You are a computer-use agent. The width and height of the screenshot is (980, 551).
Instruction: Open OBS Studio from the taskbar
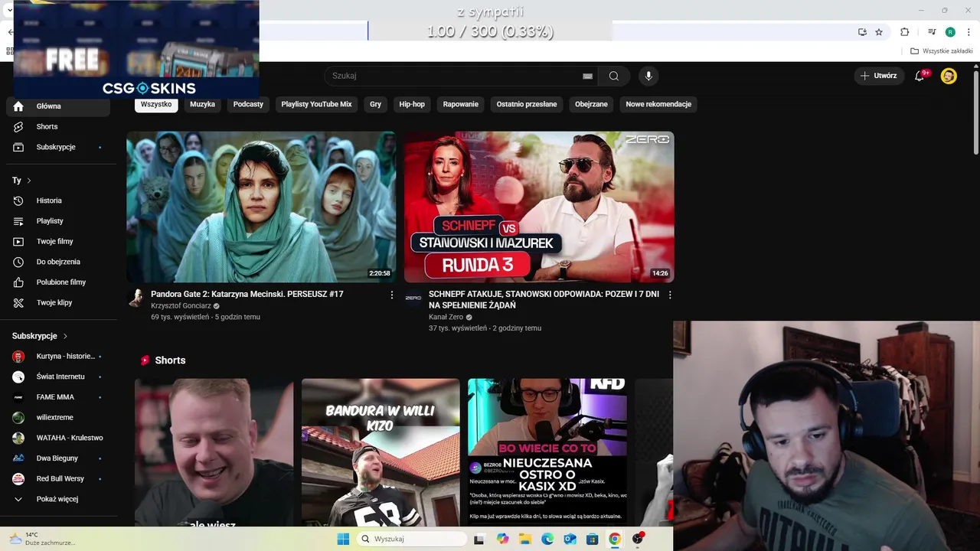point(638,539)
